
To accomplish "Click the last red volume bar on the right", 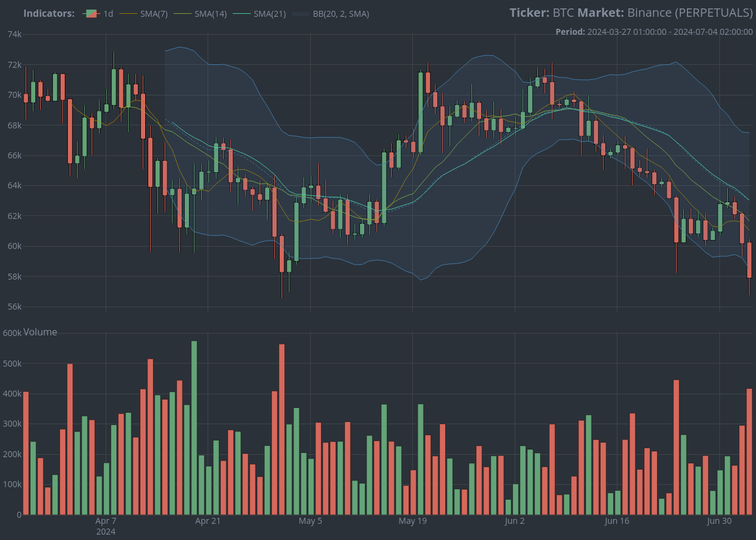I will coord(749,452).
